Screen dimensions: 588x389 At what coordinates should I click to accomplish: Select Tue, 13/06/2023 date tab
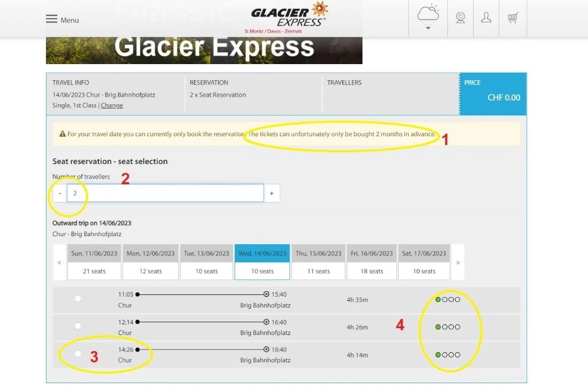pos(206,262)
